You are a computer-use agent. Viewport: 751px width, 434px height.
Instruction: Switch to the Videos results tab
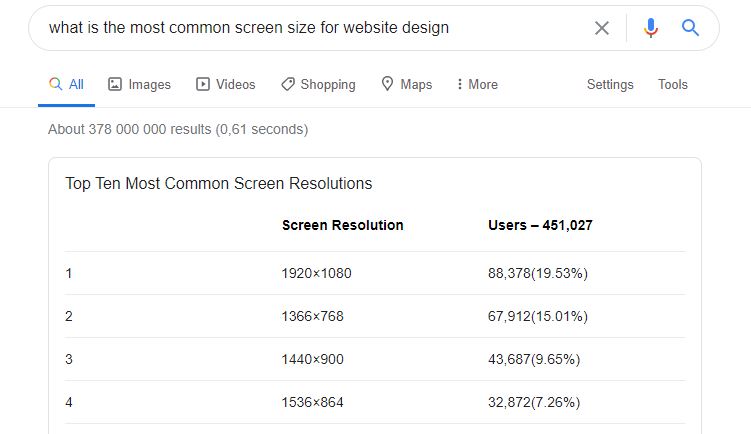[x=226, y=84]
